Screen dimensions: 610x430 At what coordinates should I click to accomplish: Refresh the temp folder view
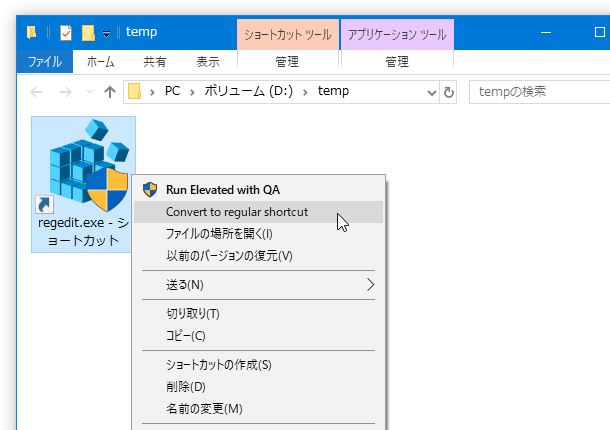tap(449, 93)
